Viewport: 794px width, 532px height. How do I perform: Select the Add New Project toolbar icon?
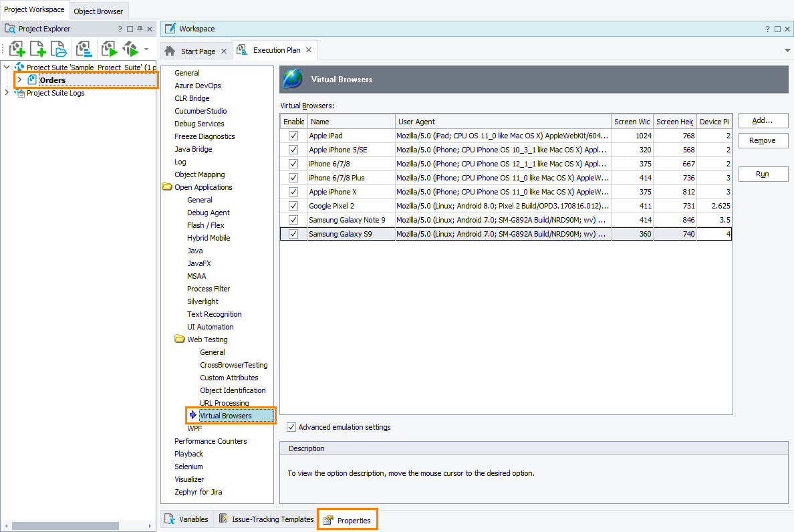click(17, 49)
